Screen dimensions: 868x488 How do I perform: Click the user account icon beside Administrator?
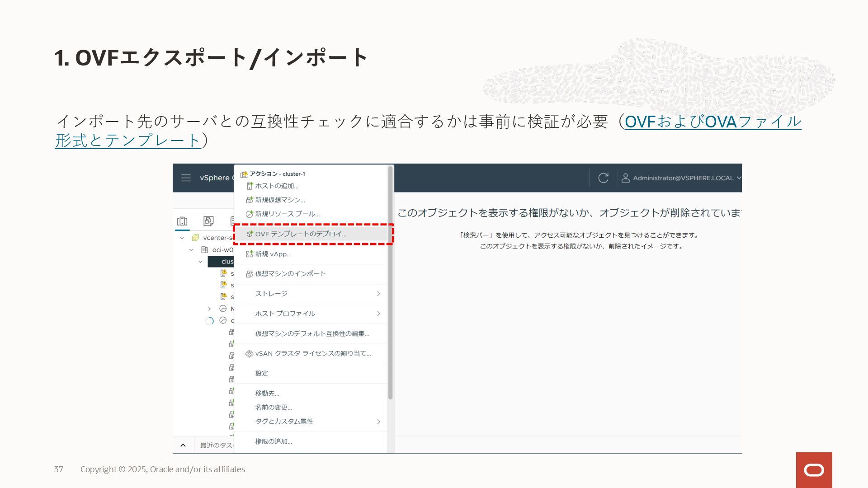(625, 178)
